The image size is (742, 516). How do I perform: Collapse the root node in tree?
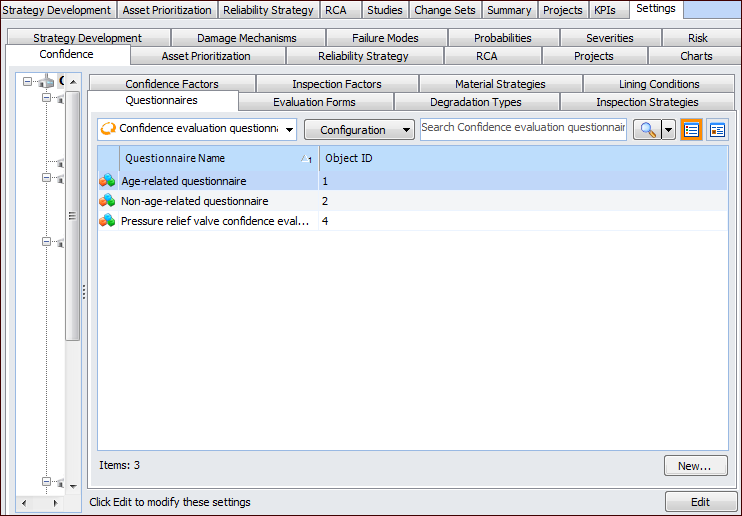(x=27, y=82)
